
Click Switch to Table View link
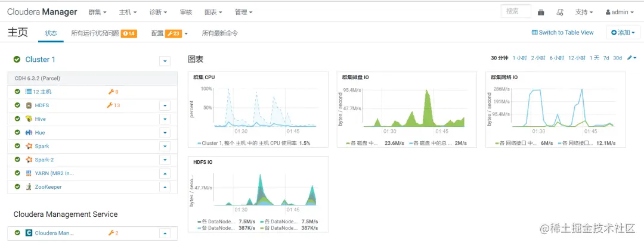pos(563,32)
